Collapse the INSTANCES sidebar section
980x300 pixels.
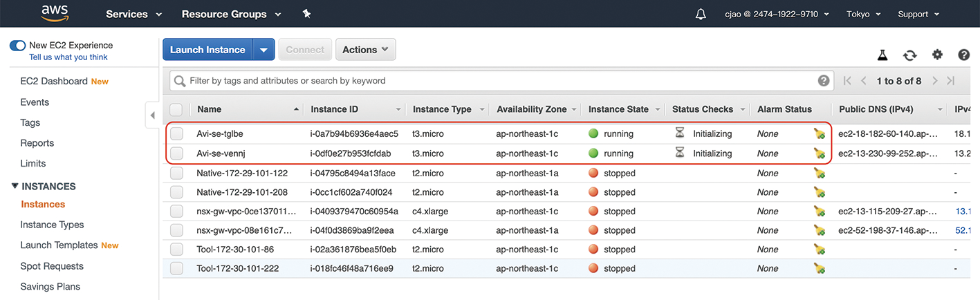[16, 186]
